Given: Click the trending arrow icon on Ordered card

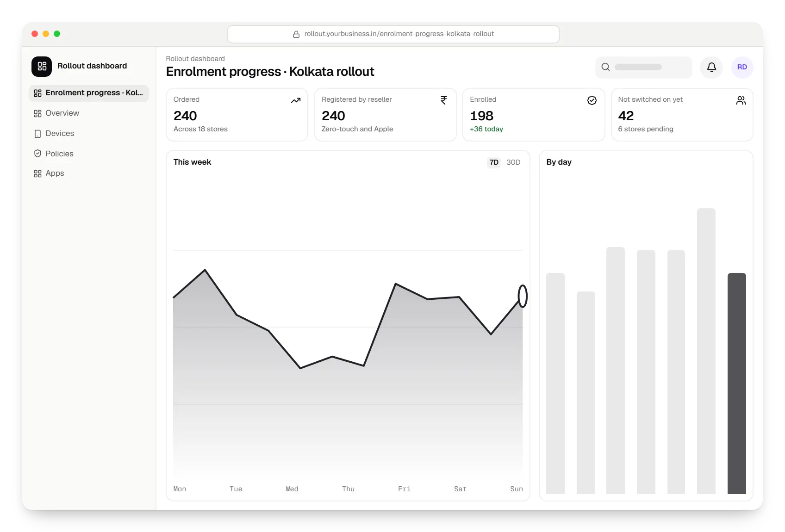Looking at the screenshot, I should pyautogui.click(x=296, y=100).
